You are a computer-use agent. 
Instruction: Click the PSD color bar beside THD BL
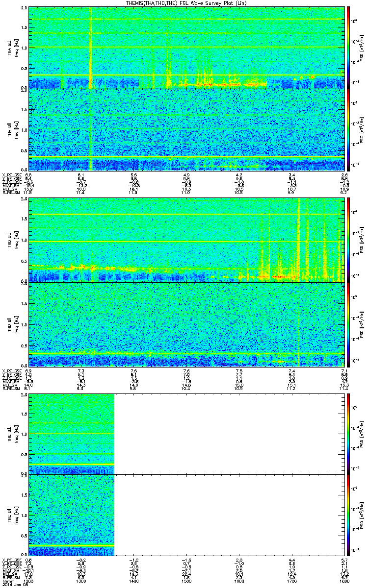[x=349, y=240]
